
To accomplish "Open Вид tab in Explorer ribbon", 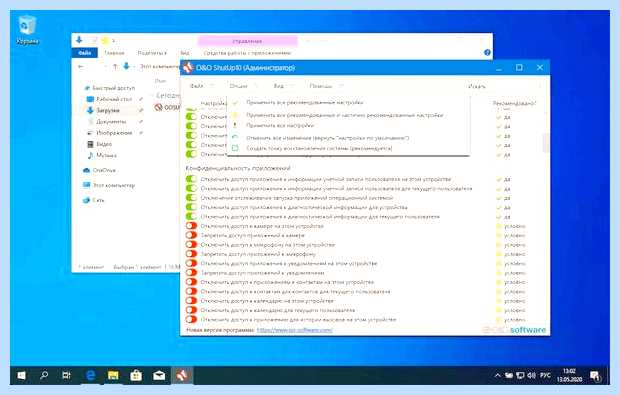I will (x=185, y=53).
